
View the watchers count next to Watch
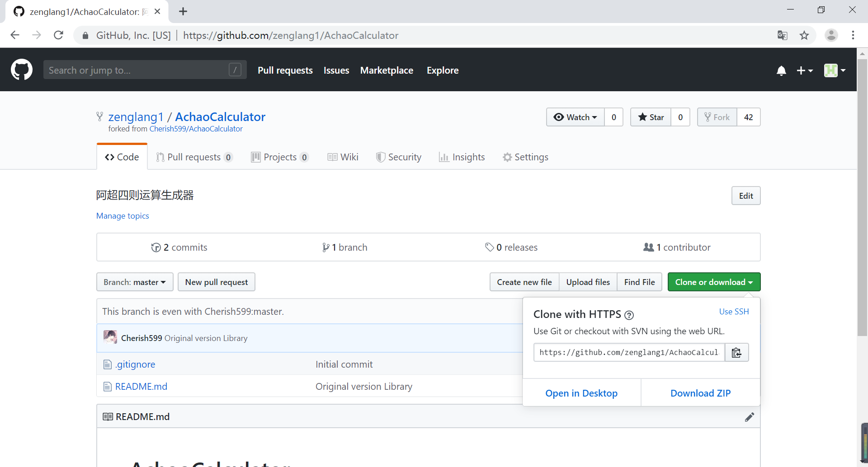pyautogui.click(x=613, y=117)
